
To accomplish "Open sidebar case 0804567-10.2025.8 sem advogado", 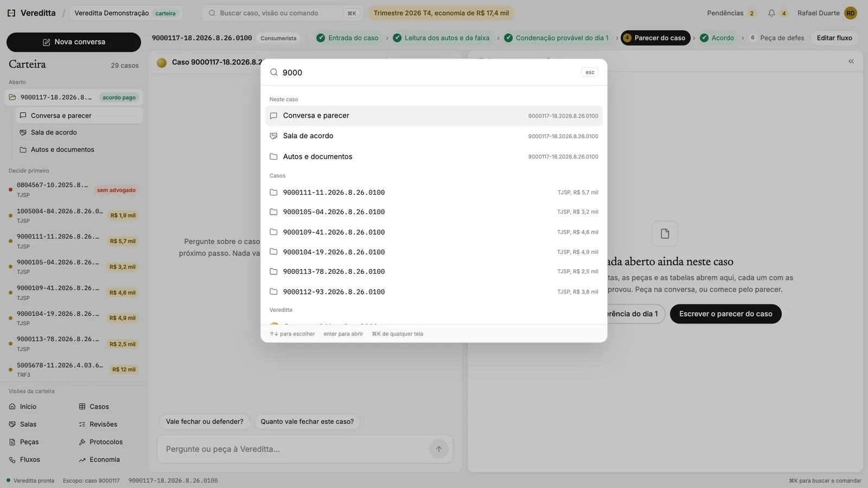I will coord(74,190).
